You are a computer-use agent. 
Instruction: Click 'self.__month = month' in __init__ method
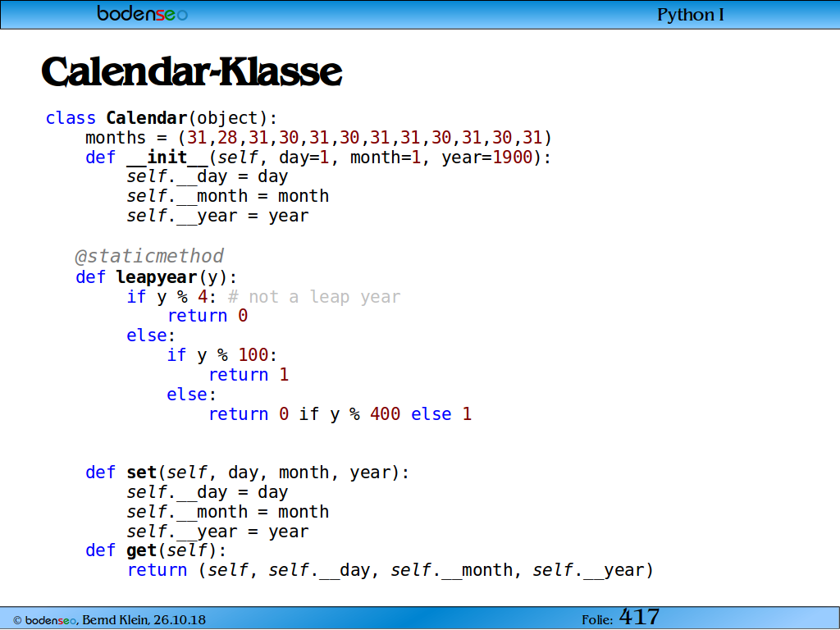pos(228,196)
